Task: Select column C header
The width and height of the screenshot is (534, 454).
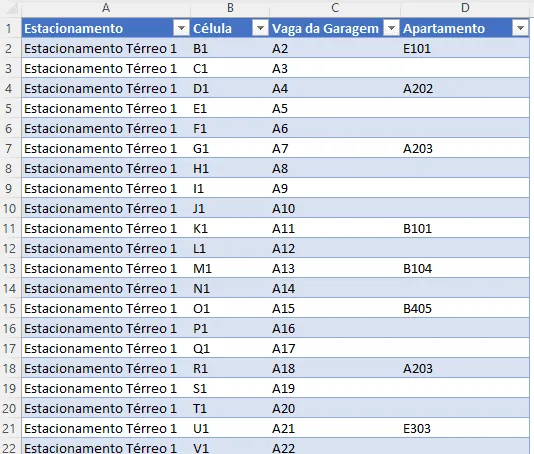Action: pyautogui.click(x=335, y=8)
